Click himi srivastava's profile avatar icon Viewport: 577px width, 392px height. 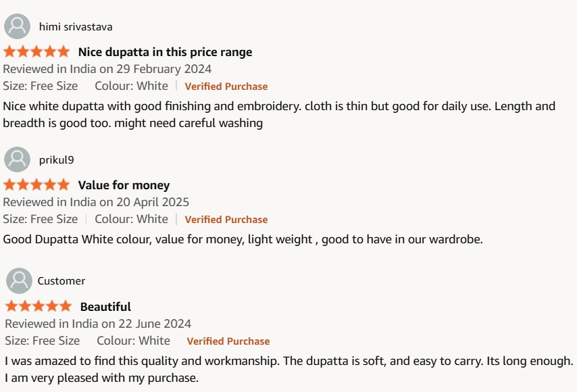pyautogui.click(x=17, y=26)
